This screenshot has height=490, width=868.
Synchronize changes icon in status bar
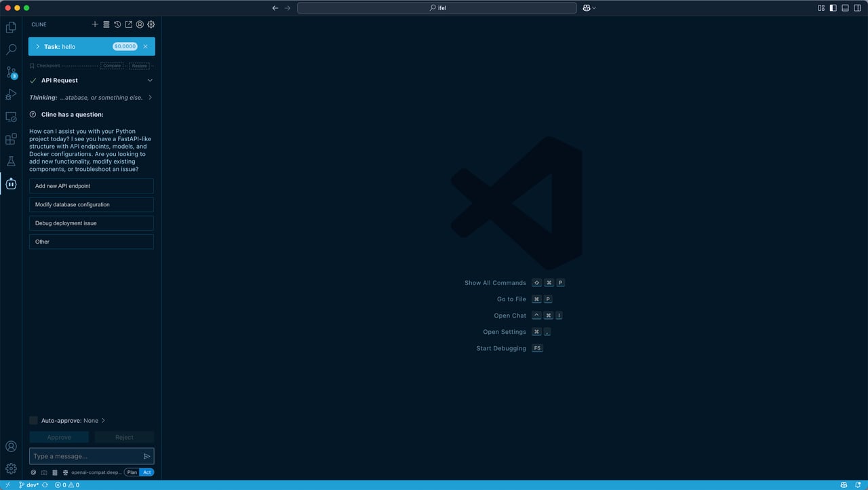coord(45,485)
